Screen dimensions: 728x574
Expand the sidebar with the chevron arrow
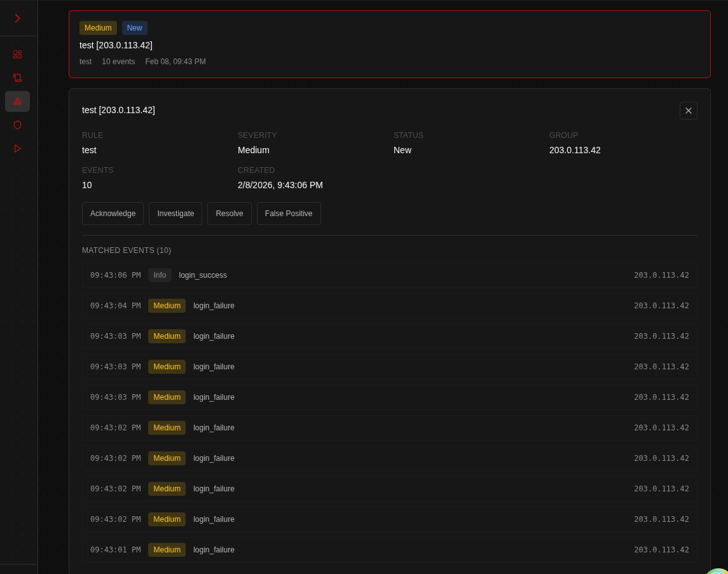[x=18, y=18]
